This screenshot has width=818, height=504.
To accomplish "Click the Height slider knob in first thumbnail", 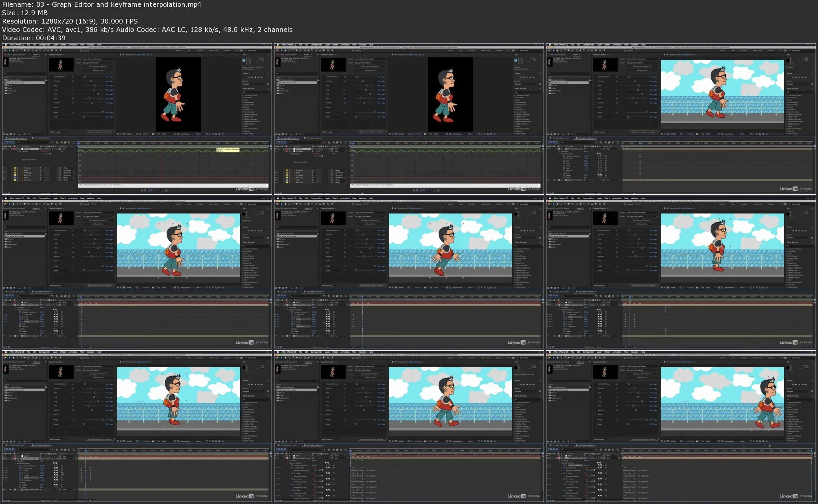I will 102,113.
